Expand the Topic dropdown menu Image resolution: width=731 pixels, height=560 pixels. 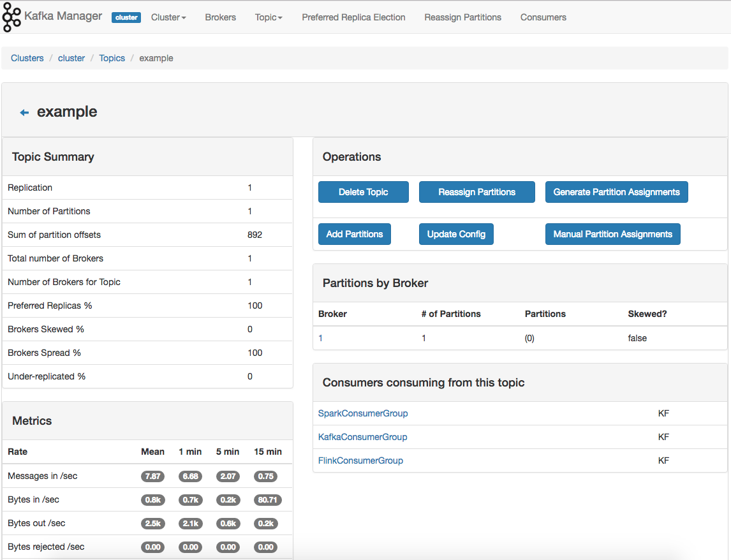269,17
